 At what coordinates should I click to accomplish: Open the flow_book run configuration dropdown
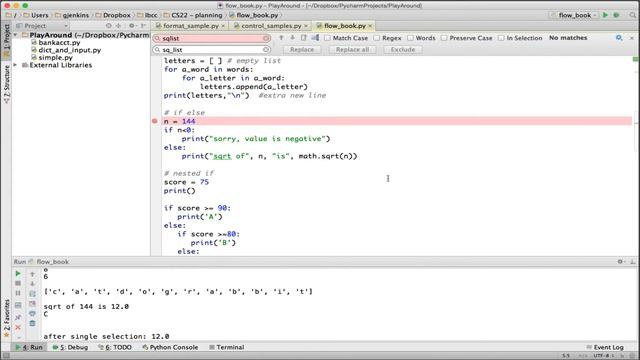(574, 15)
